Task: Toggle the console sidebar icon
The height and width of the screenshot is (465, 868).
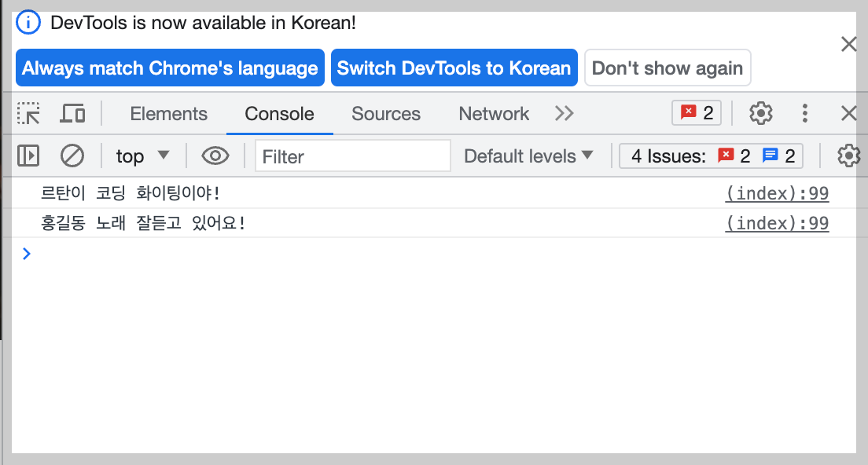Action: coord(28,156)
